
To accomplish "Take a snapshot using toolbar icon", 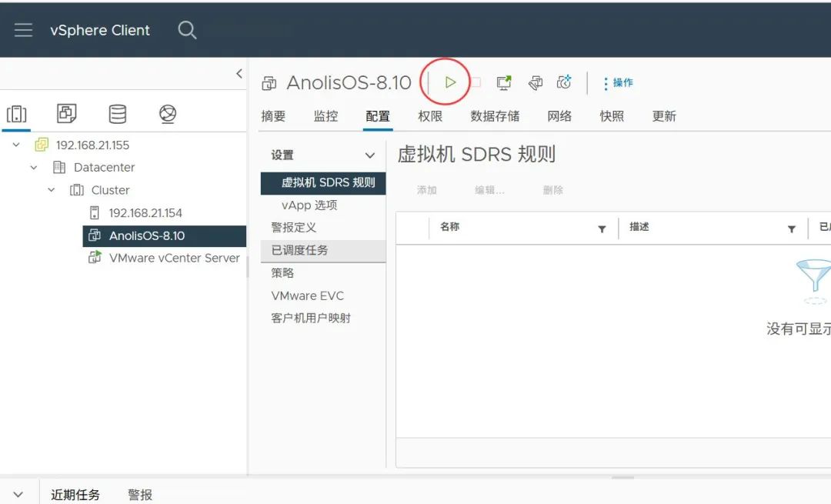I will pos(564,82).
